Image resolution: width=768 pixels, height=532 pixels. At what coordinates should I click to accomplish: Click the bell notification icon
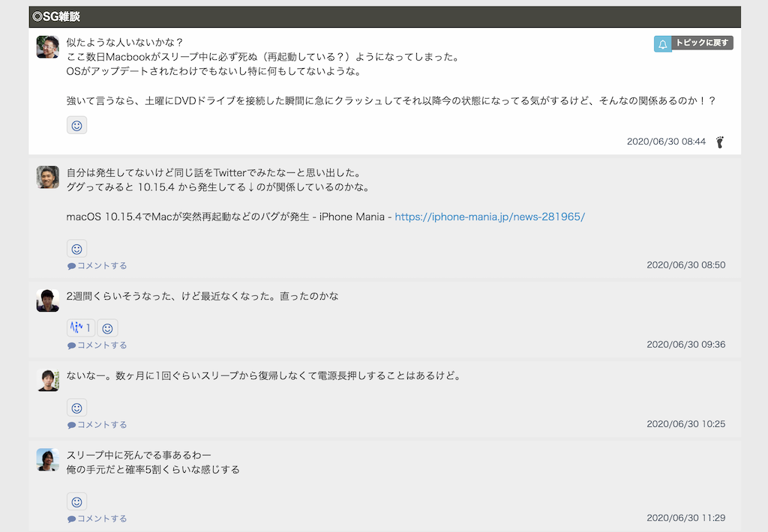pos(662,44)
